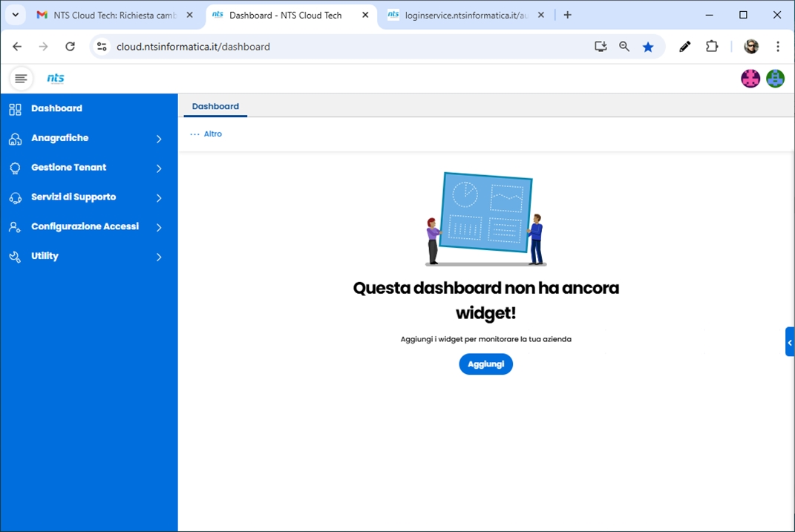Select the Configurazione Accessi menu label
The width and height of the screenshot is (795, 532).
pos(85,226)
